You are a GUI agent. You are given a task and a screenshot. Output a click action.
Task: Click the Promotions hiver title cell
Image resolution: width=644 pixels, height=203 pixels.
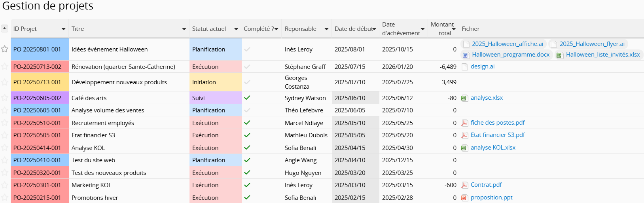point(129,197)
